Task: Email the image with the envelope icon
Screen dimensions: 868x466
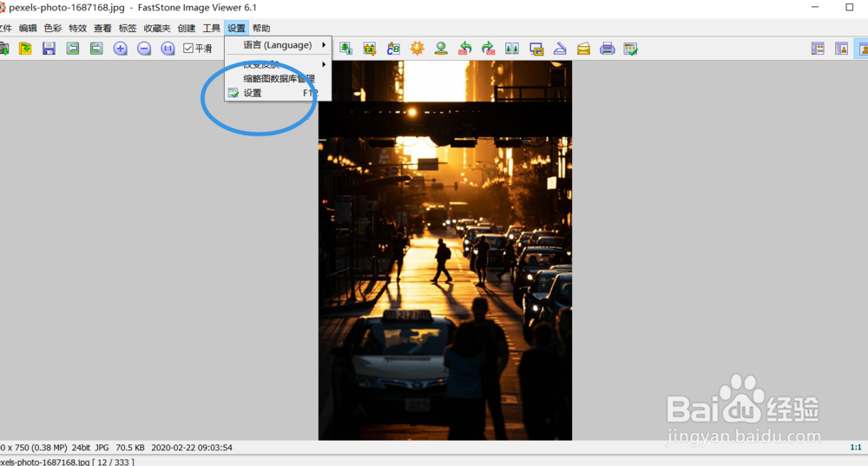Action: (583, 49)
